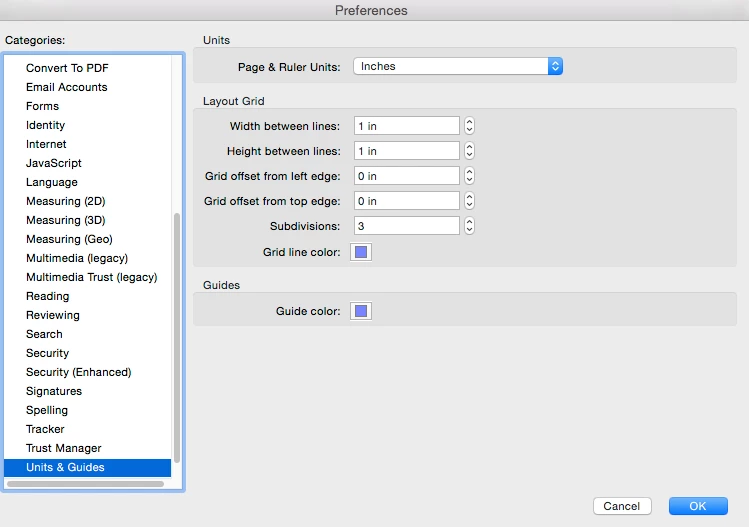Select Language category
Screen dimensions: 749x527
coord(87,182)
